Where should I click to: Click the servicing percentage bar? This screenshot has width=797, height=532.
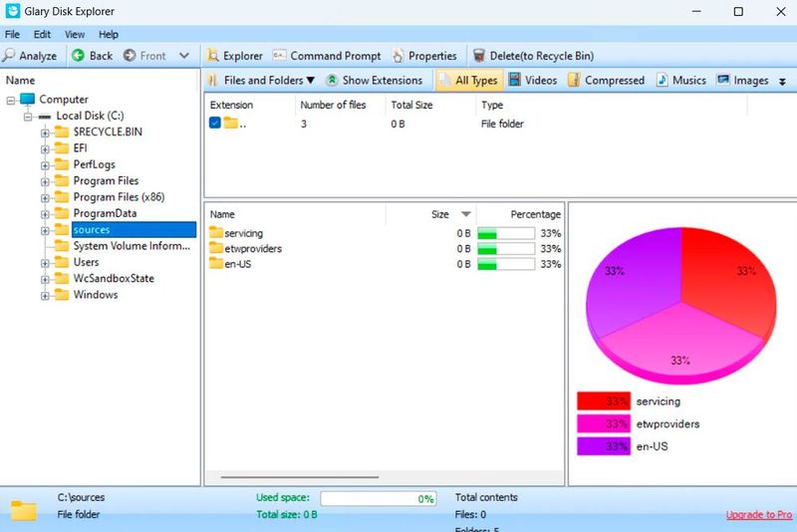[x=506, y=233]
